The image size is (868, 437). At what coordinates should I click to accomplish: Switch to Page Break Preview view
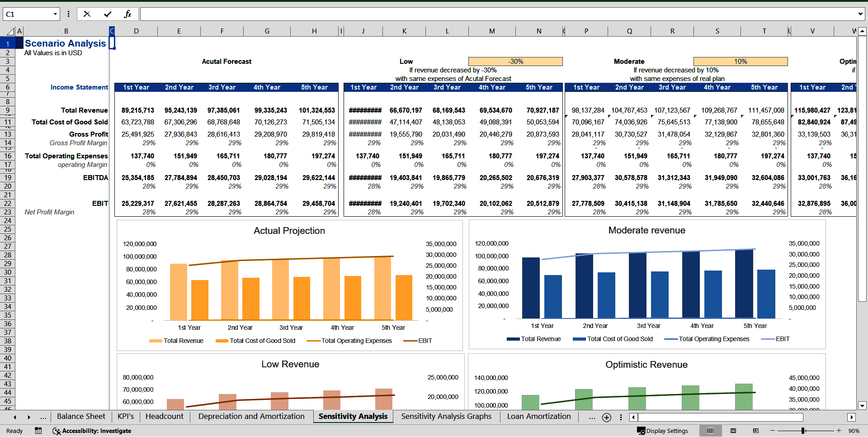pos(755,431)
